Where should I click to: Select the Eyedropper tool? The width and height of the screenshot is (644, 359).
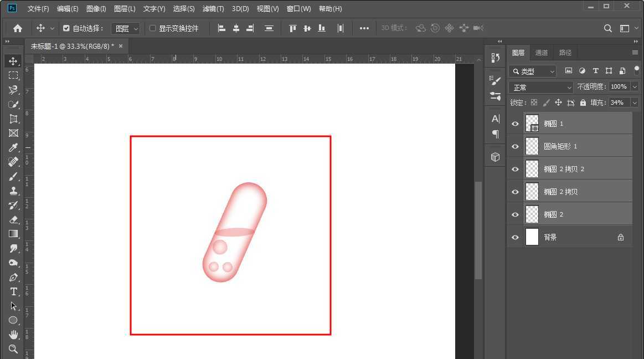pyautogui.click(x=13, y=147)
